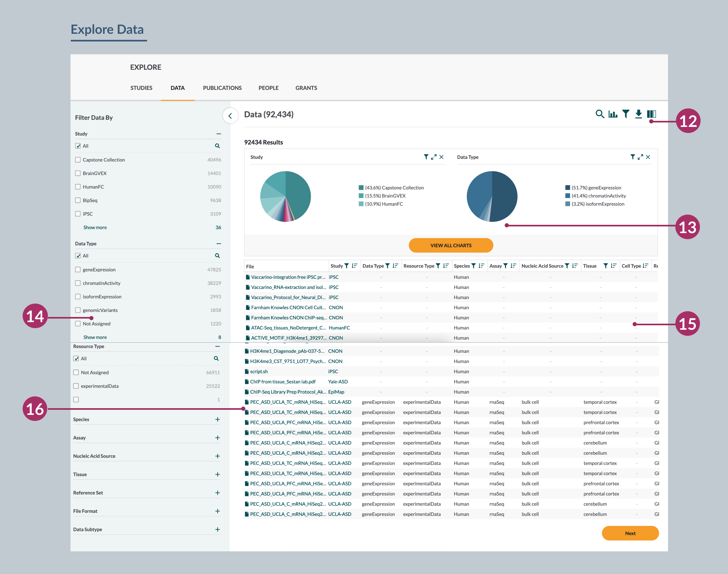Click geneExpression legend color swatch
The image size is (728, 574).
pos(568,188)
